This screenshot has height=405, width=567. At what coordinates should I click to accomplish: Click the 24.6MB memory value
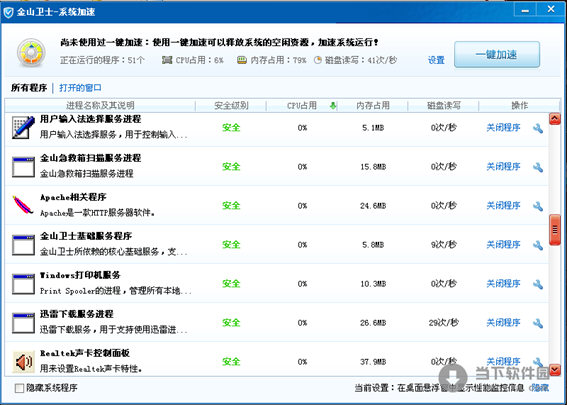tap(373, 206)
